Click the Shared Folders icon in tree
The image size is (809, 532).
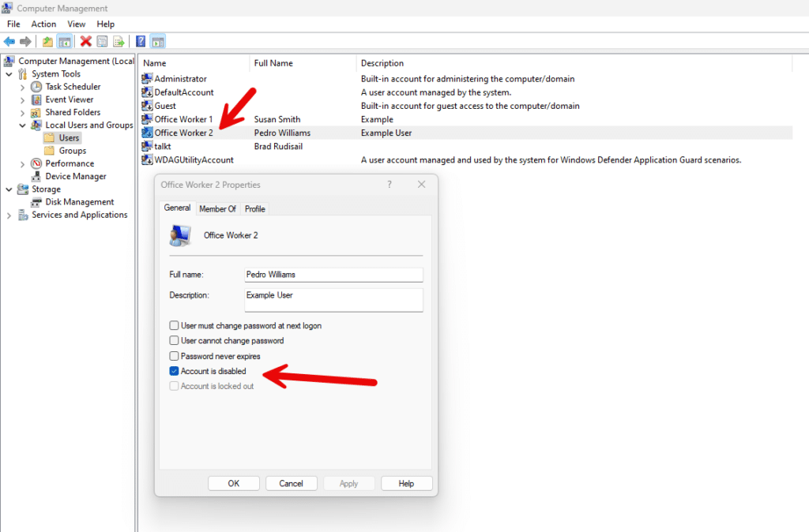(36, 112)
